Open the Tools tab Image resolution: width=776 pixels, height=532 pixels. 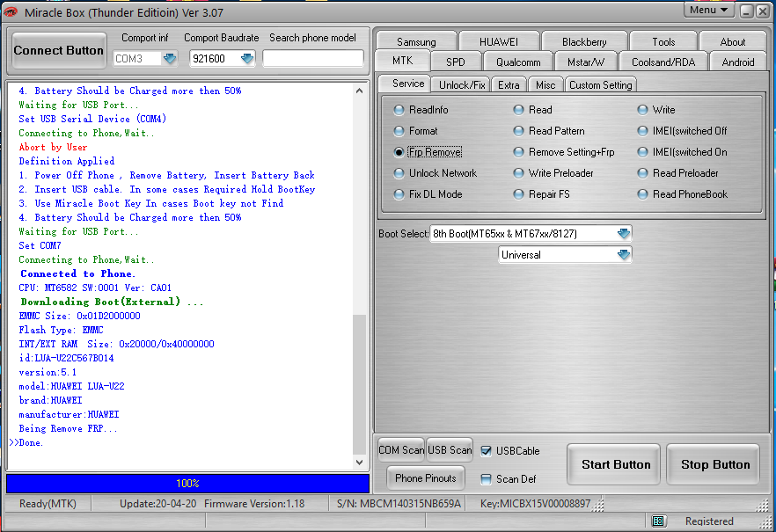coord(663,41)
